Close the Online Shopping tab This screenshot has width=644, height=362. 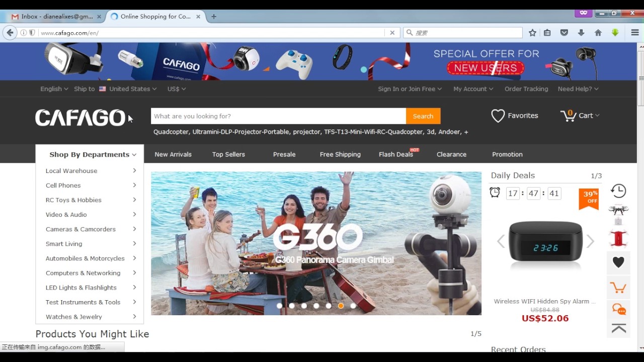click(x=198, y=17)
